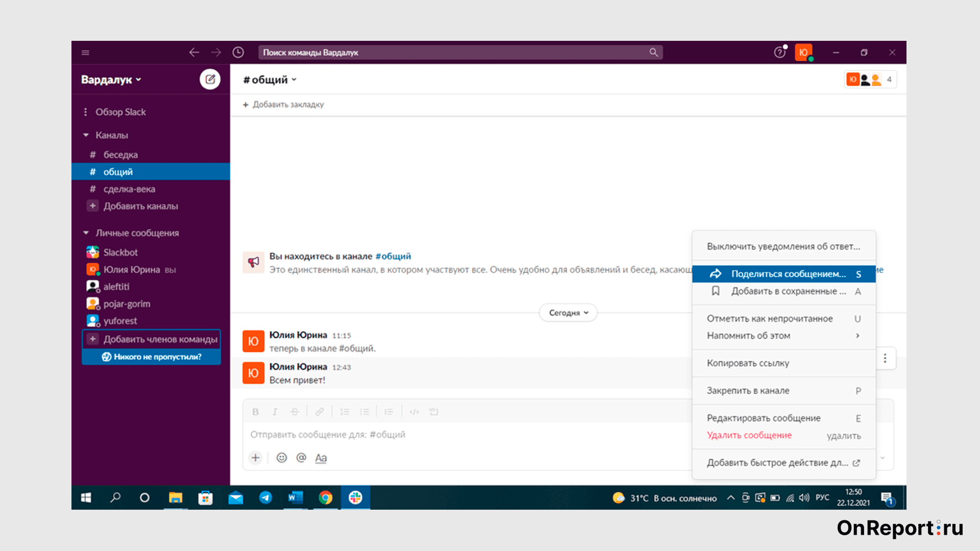Start a bulleted list in composer
Image resolution: width=980 pixels, height=551 pixels.
coord(364,412)
